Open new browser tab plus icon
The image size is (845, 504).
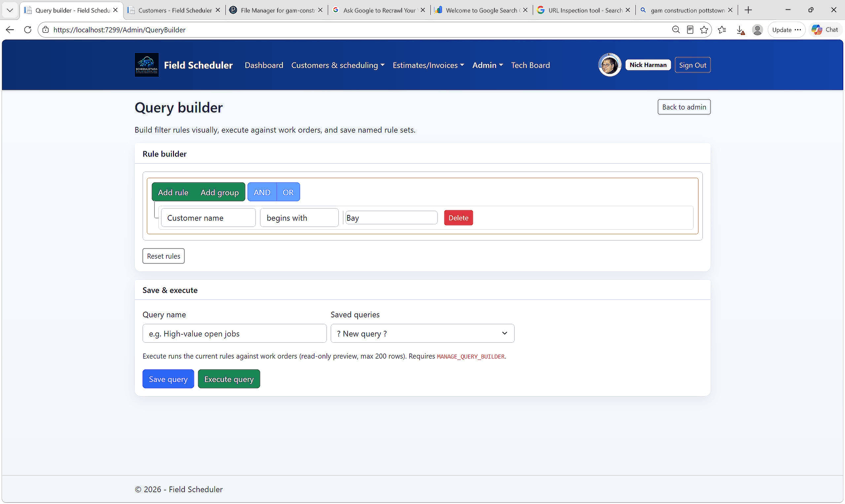pos(748,10)
